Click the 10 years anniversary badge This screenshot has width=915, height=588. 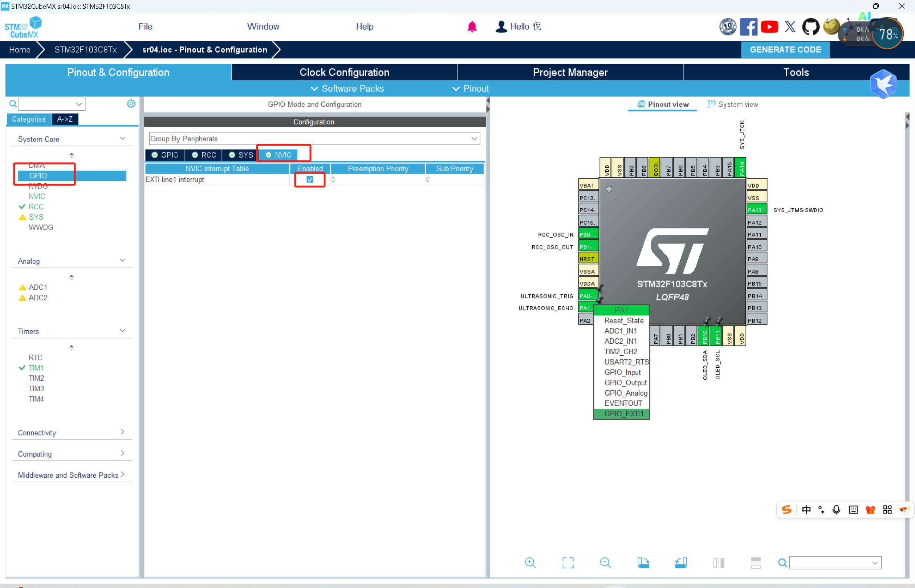(x=728, y=27)
